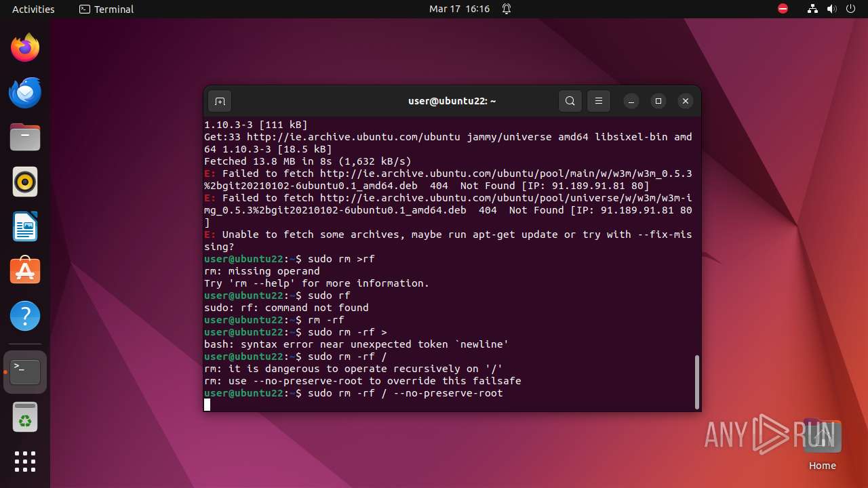Open Rhythmbox music player in the dock
This screenshot has width=868, height=488.
[x=25, y=182]
